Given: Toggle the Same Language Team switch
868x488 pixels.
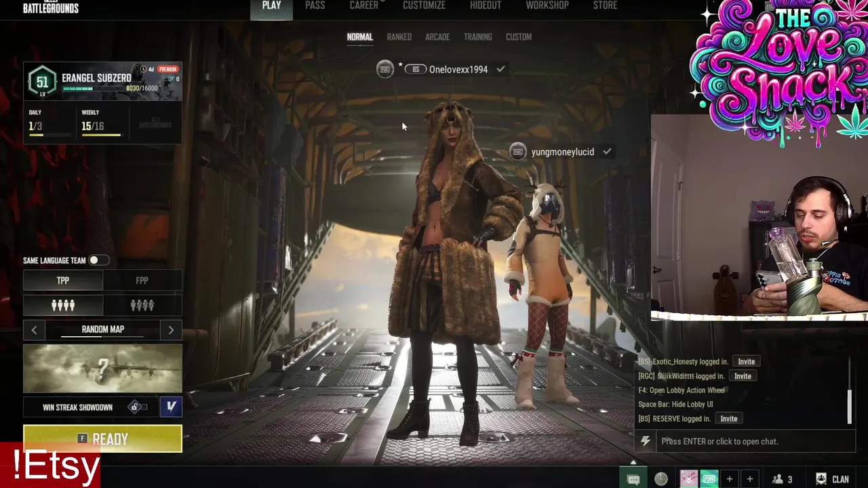Looking at the screenshot, I should pyautogui.click(x=98, y=260).
